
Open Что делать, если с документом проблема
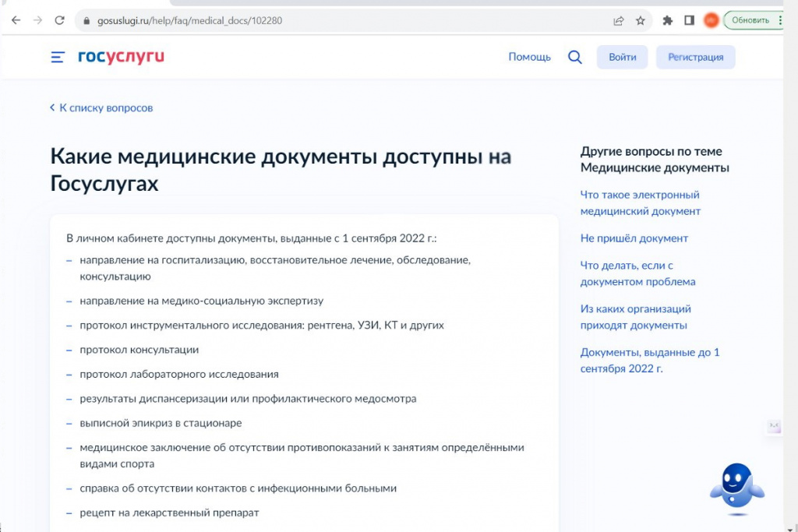[x=637, y=273]
